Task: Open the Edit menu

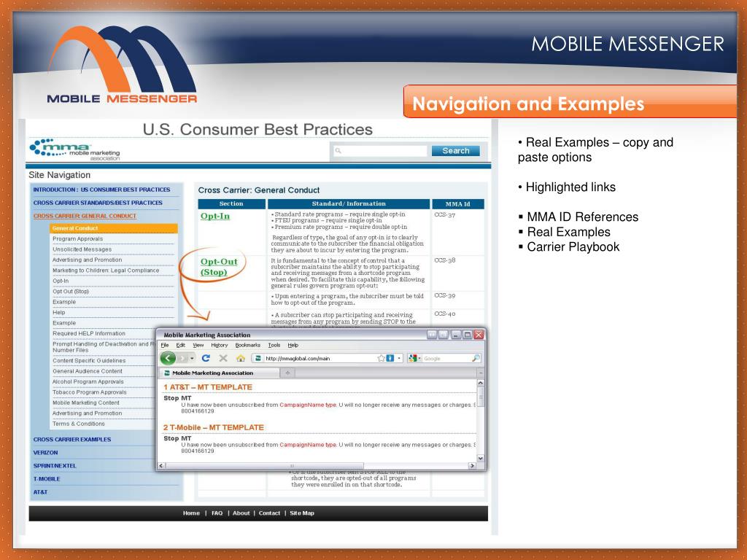Action: tap(181, 345)
